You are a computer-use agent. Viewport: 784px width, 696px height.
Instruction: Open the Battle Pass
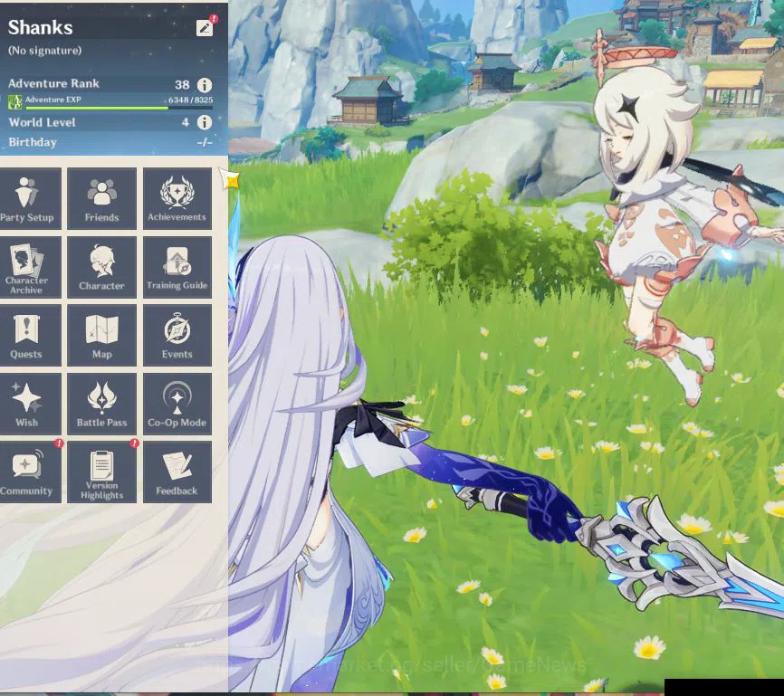[102, 404]
